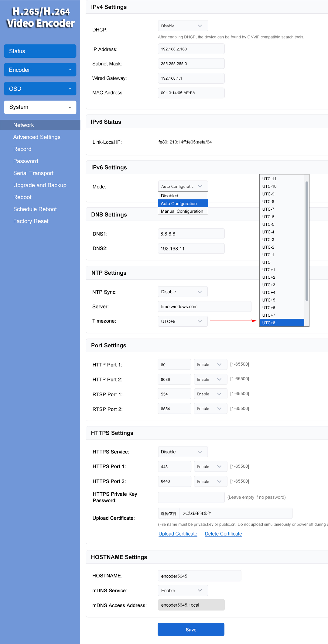
Task: Edit the DNS1 field
Action: [191, 234]
